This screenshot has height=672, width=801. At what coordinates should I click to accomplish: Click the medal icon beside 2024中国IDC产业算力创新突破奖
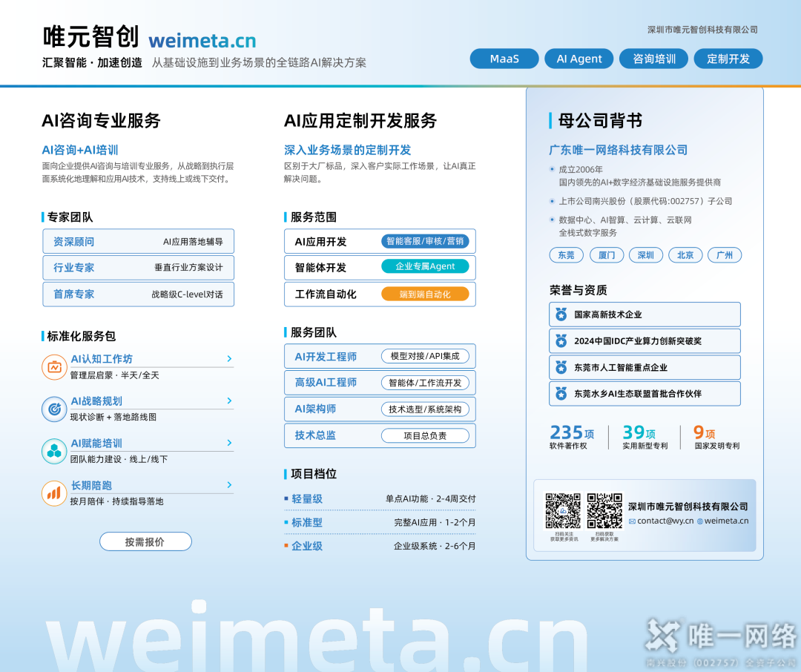pyautogui.click(x=561, y=341)
